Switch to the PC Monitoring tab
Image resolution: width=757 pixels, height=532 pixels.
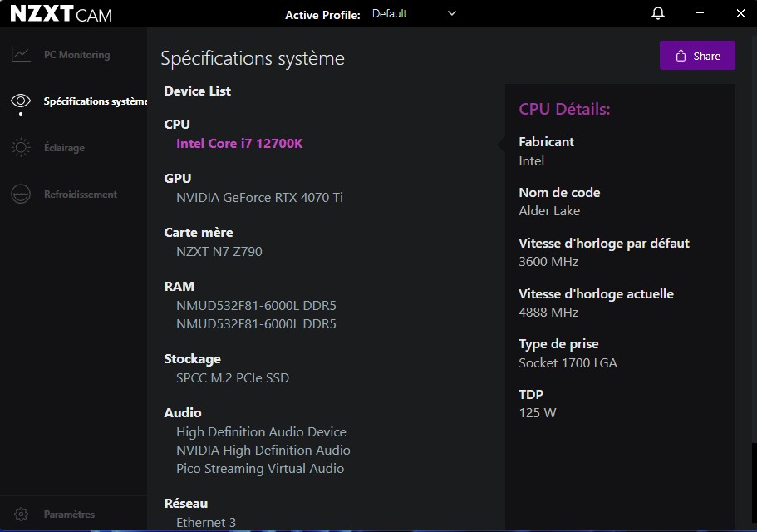(x=76, y=55)
